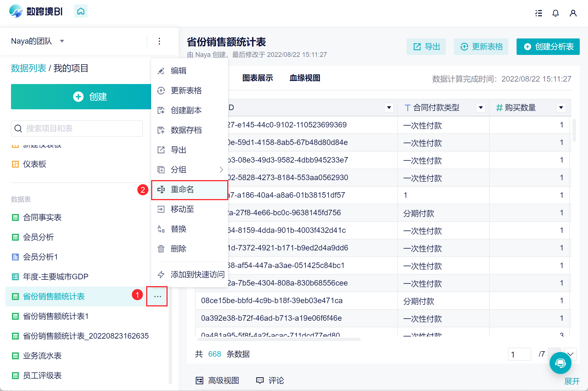Open the user profile icon

[x=573, y=13]
